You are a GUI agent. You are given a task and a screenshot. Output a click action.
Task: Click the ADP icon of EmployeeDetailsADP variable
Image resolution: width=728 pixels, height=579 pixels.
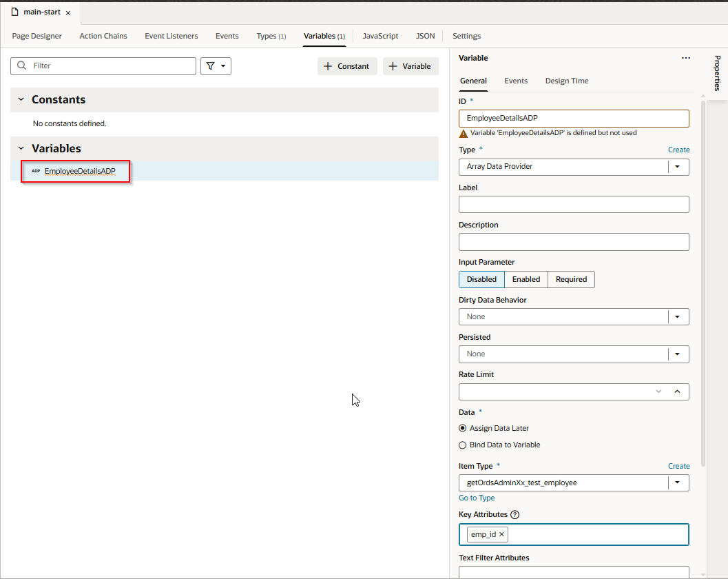[36, 171]
